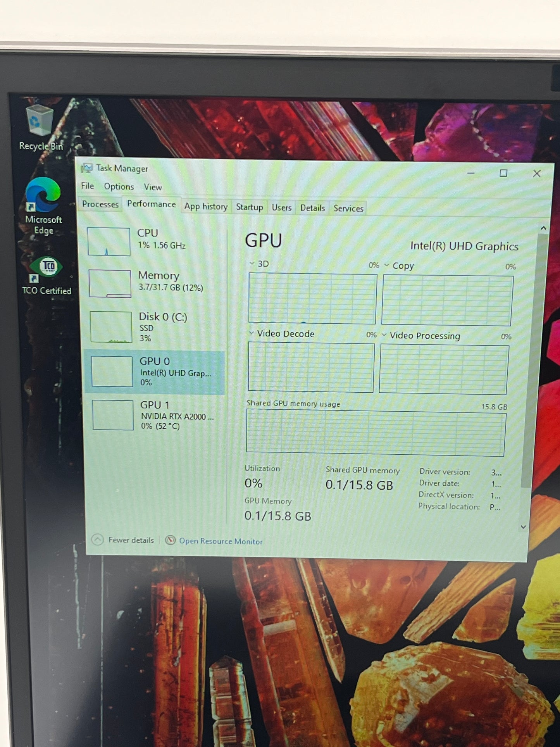Click the GPU Memory 0.1/15.8 GB value
This screenshot has height=747, width=560.
coord(277,516)
